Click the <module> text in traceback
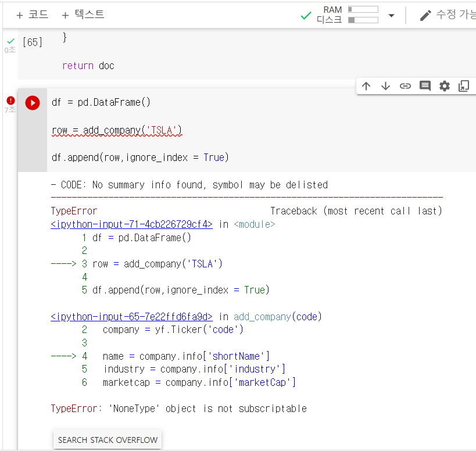 tap(255, 224)
